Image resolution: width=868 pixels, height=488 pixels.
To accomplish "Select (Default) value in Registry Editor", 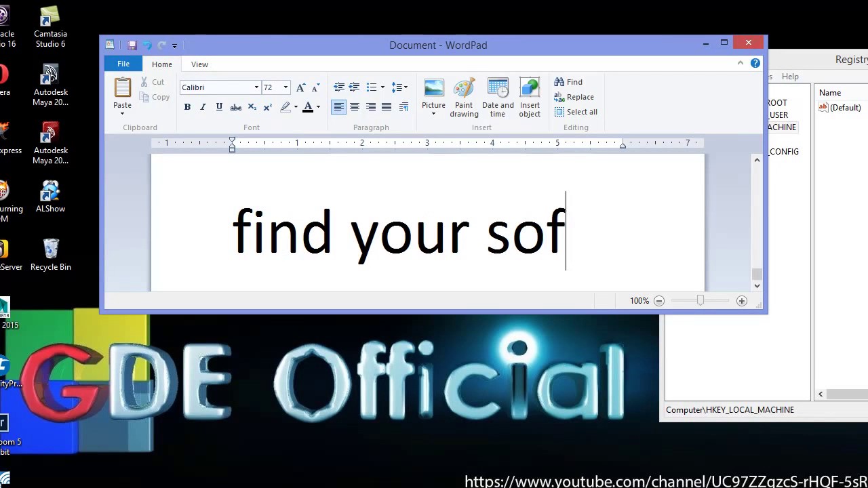I will point(840,108).
